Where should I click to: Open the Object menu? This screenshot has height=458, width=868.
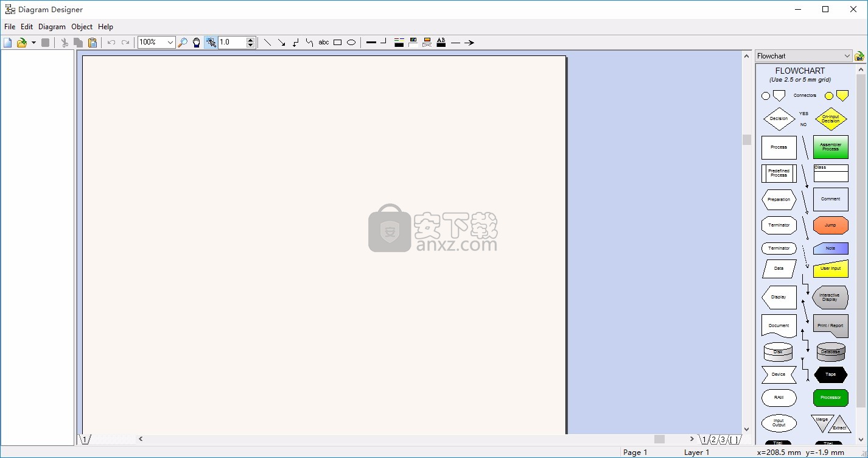point(82,27)
